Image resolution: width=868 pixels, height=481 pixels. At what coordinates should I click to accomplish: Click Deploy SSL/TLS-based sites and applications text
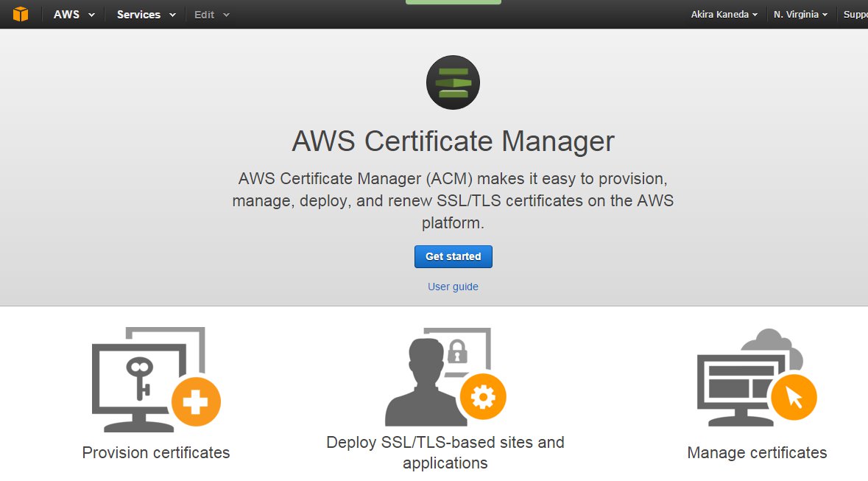click(445, 452)
